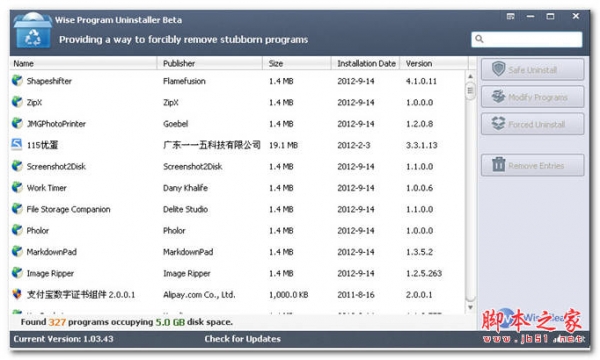Click inside the search input field

pyautogui.click(x=527, y=39)
